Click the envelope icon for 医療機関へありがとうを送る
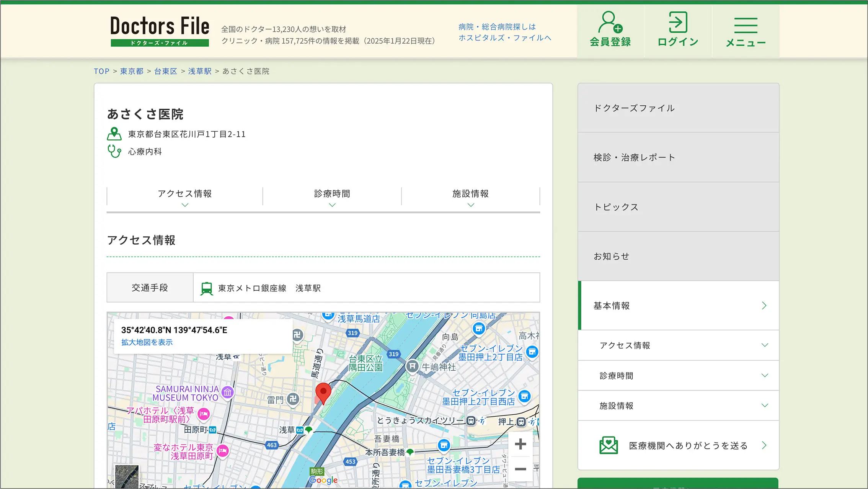The width and height of the screenshot is (868, 489). point(608,445)
